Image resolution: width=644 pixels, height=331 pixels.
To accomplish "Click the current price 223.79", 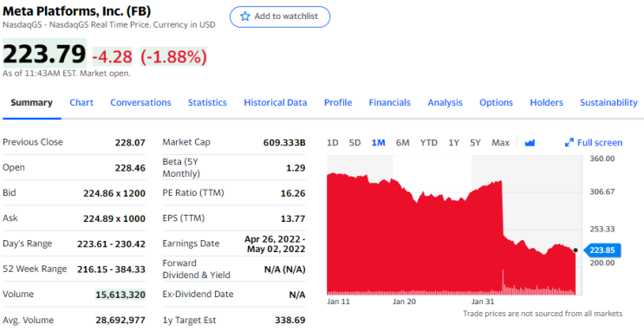I will click(44, 54).
